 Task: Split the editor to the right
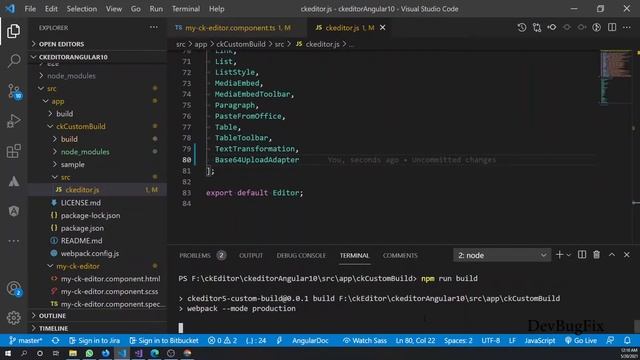point(612,27)
